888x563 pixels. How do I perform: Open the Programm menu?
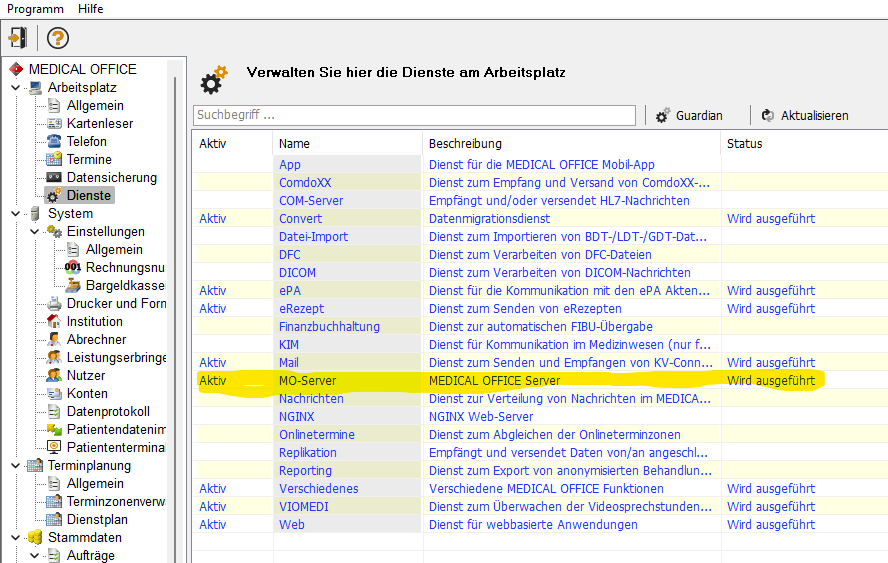click(x=35, y=9)
